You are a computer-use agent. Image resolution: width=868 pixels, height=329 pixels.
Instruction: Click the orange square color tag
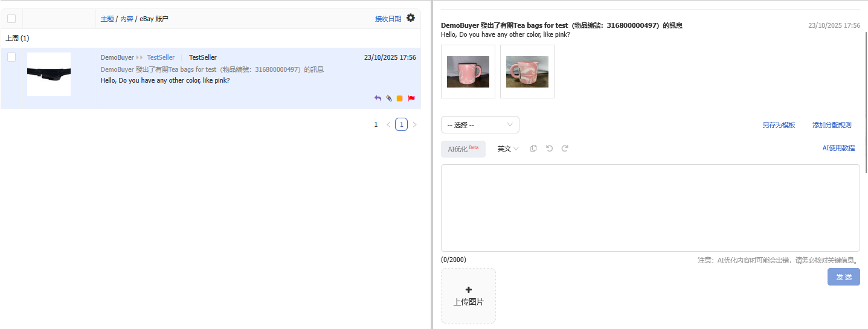400,98
